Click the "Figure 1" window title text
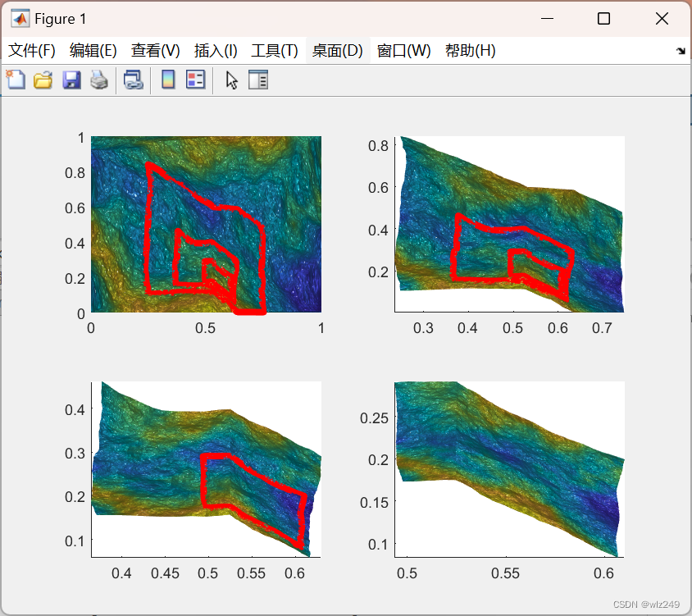692x616 pixels. 61,19
